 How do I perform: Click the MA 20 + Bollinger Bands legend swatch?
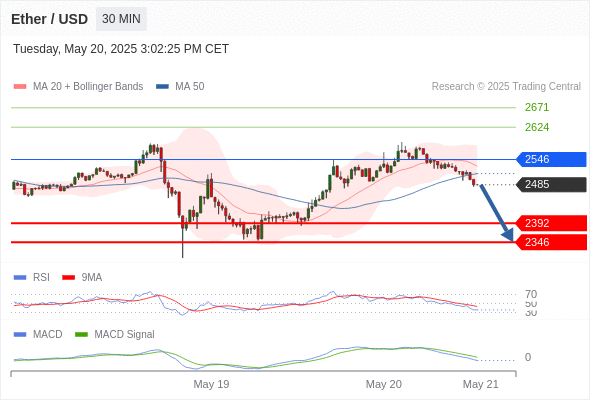[x=20, y=87]
